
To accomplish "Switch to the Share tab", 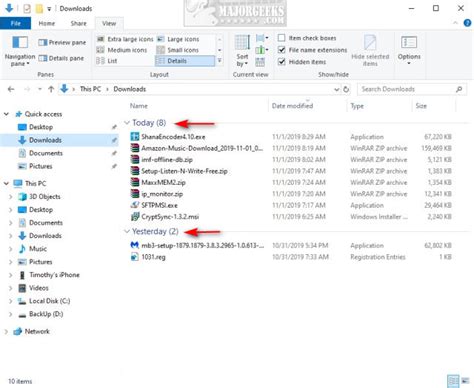I will click(79, 23).
